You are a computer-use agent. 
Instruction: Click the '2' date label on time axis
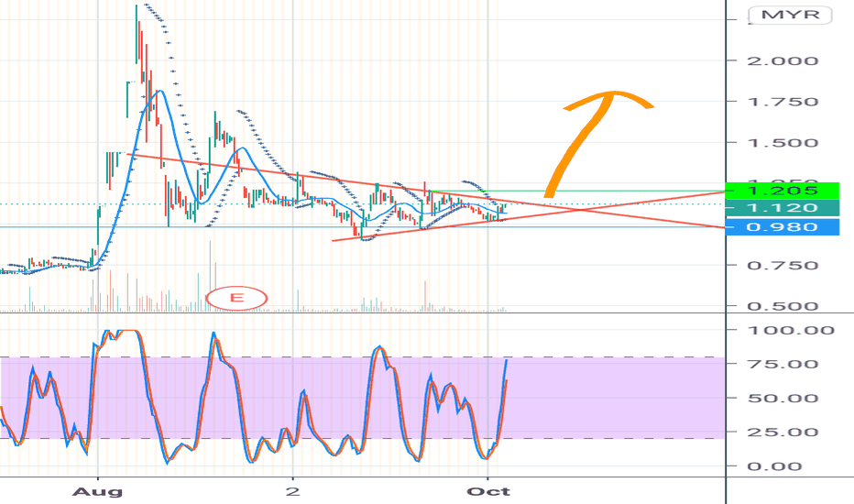293,491
